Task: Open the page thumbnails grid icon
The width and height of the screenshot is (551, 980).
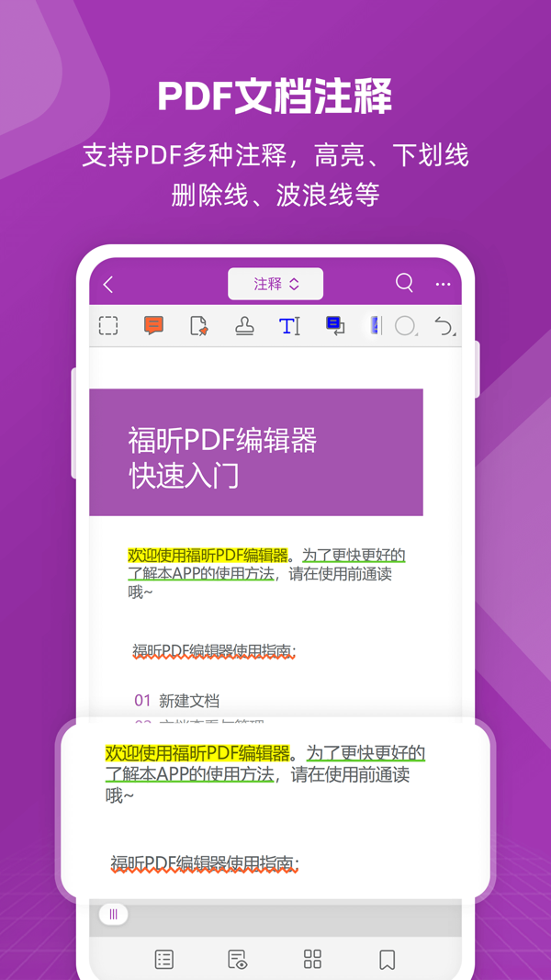Action: [312, 959]
